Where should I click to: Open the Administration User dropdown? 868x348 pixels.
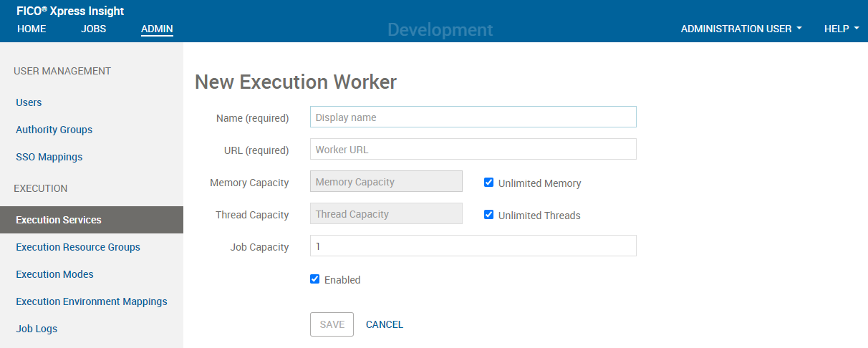pos(741,29)
